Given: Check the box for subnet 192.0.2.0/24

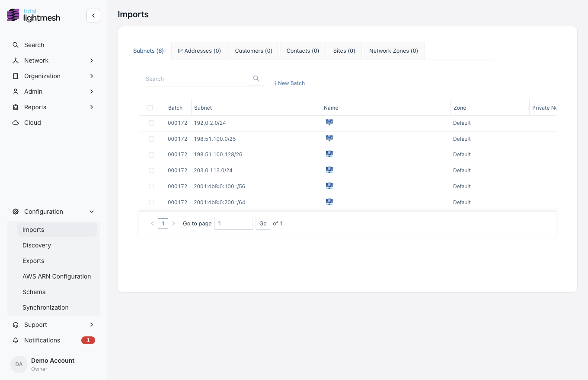Looking at the screenshot, I should tap(152, 123).
